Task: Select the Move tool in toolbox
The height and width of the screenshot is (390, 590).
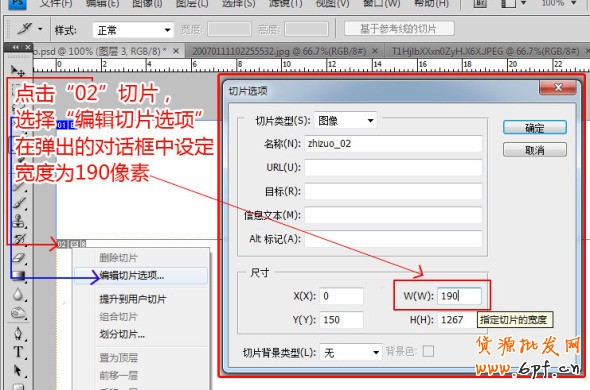Action: pos(18,70)
